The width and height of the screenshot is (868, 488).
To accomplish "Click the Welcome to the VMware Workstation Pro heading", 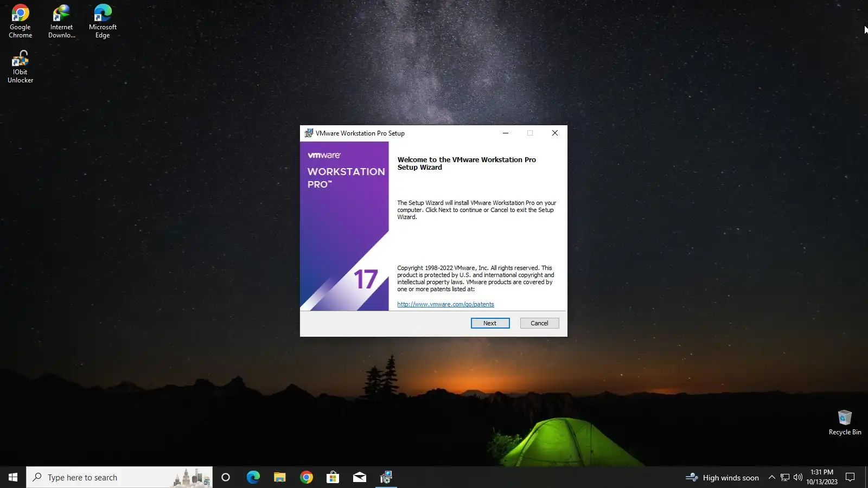I will [x=467, y=163].
